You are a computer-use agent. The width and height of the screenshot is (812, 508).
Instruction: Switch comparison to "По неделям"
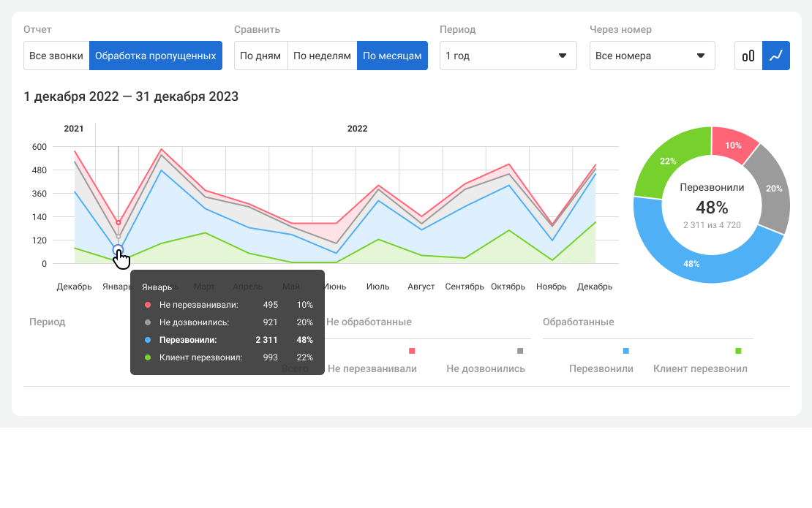[322, 56]
